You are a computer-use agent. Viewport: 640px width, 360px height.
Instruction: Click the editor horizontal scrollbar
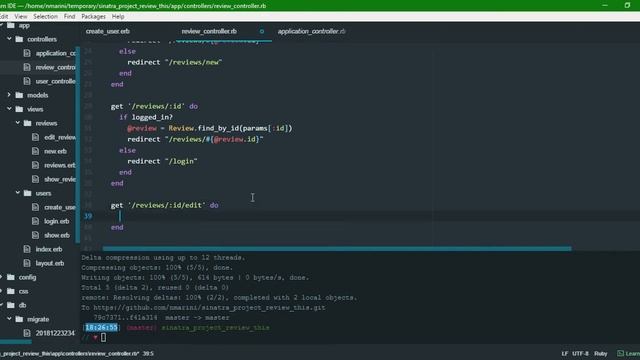337,248
